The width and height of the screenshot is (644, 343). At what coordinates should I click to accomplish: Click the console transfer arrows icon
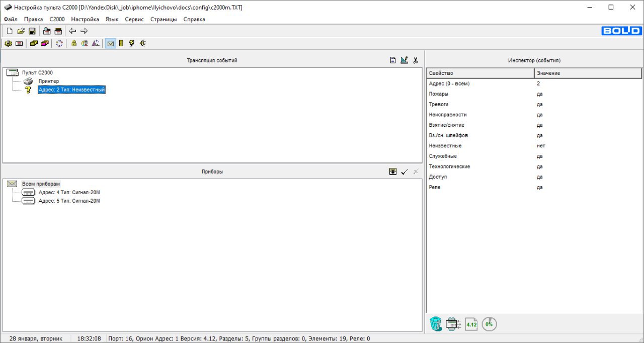tap(453, 324)
